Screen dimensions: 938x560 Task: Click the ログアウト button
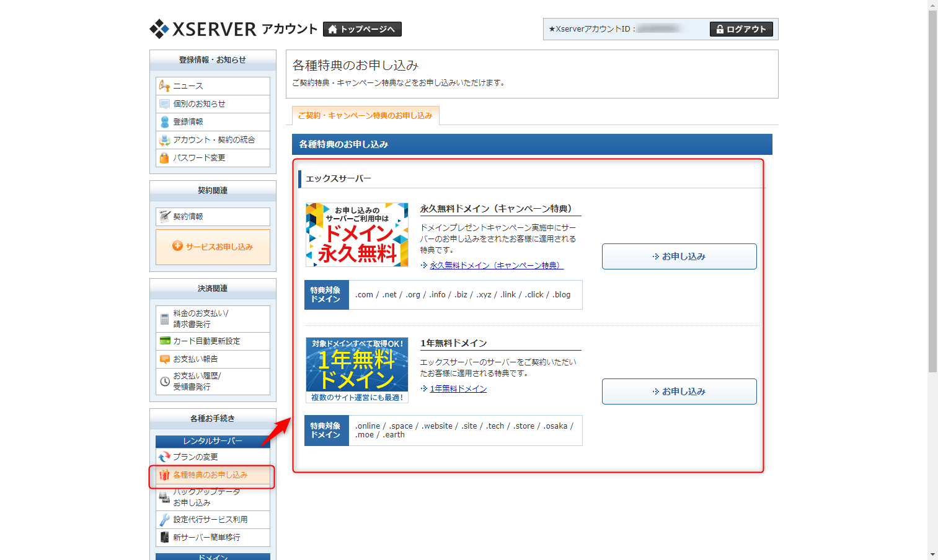[x=741, y=29]
